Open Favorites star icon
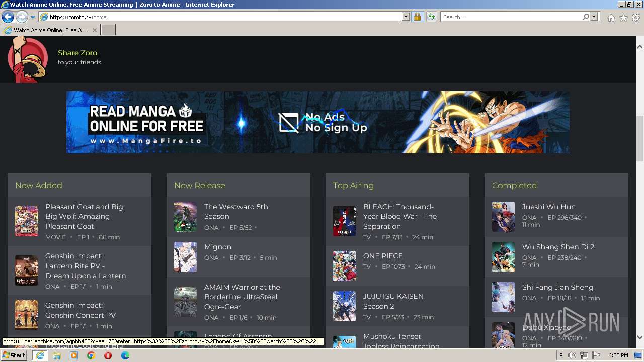Screen dimensions: 644x362 pos(623,18)
